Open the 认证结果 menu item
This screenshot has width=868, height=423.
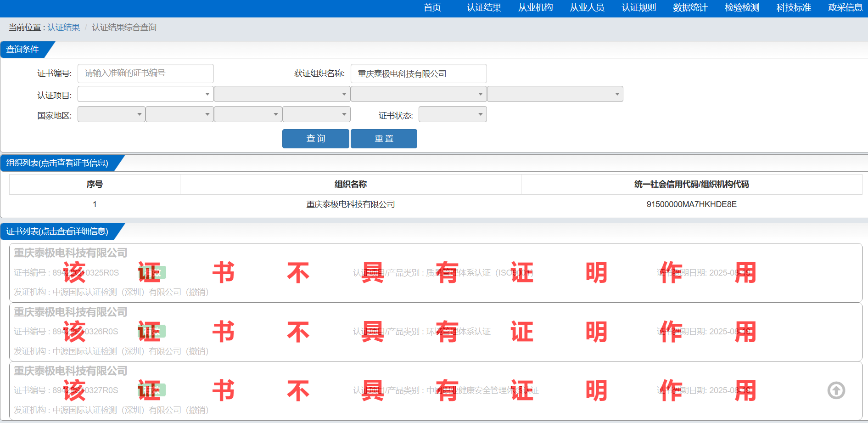484,8
